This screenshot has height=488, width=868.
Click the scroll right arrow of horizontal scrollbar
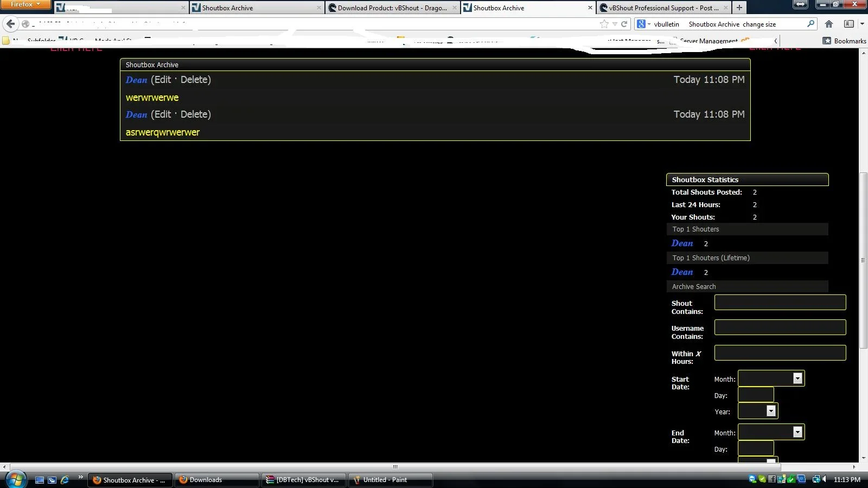[x=854, y=467]
